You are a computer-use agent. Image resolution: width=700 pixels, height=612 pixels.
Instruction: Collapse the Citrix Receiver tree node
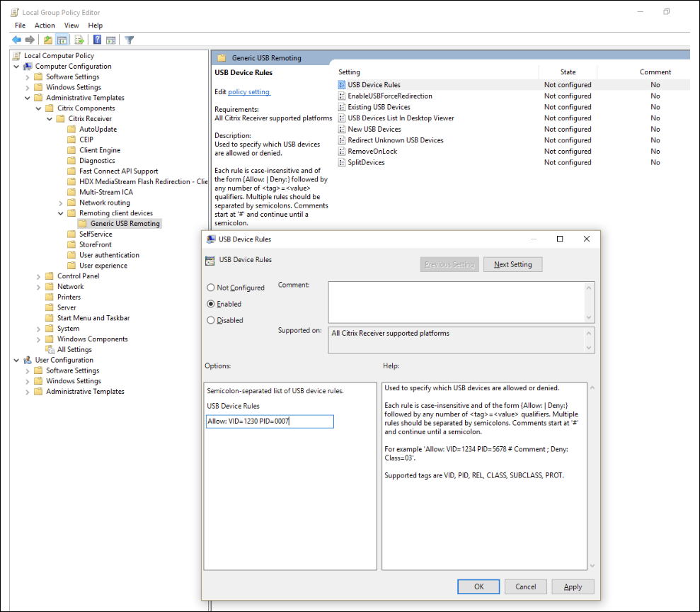click(x=50, y=118)
